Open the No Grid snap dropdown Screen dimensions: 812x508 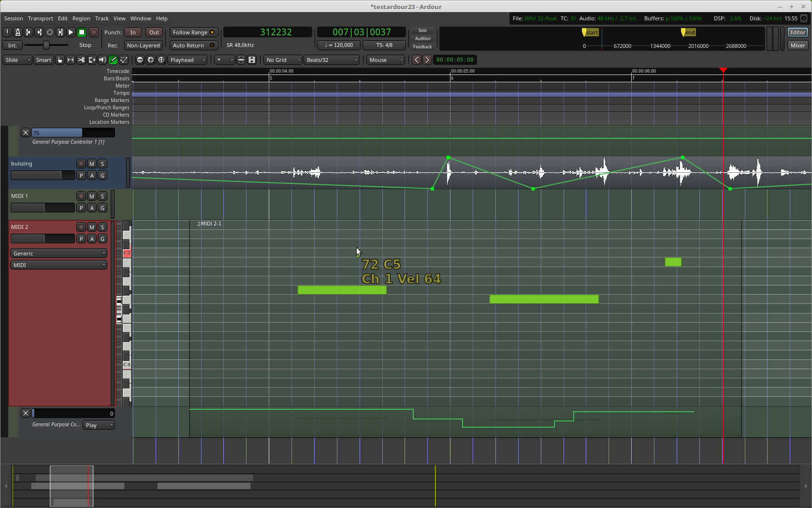pyautogui.click(x=283, y=60)
